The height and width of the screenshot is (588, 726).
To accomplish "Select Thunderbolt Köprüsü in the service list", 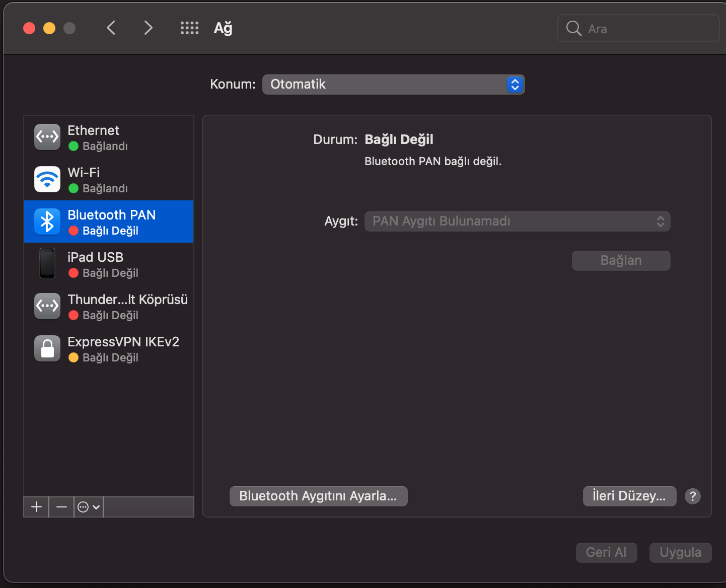I will (x=127, y=306).
